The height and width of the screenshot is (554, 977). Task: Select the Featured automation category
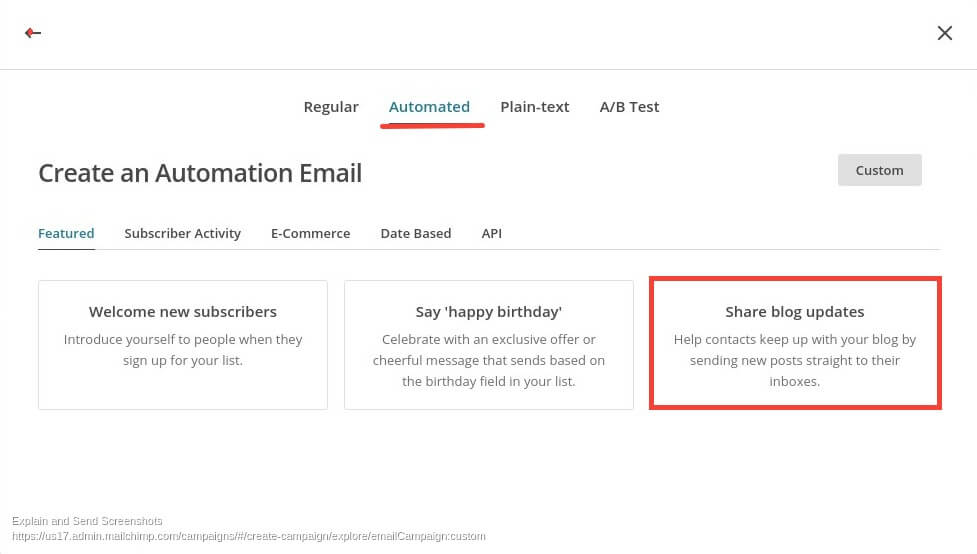(x=66, y=233)
